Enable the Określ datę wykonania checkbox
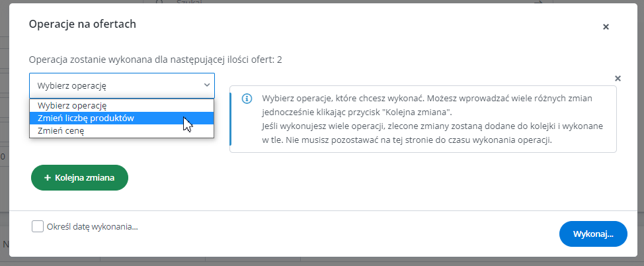Viewport: 644px width, 266px height. (x=38, y=226)
